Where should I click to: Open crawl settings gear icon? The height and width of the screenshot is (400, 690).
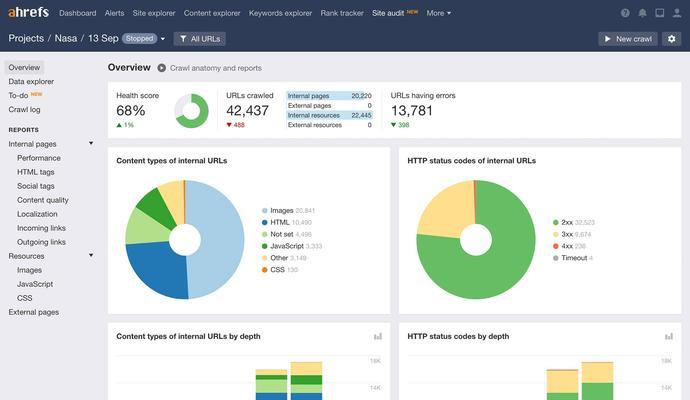click(x=672, y=39)
